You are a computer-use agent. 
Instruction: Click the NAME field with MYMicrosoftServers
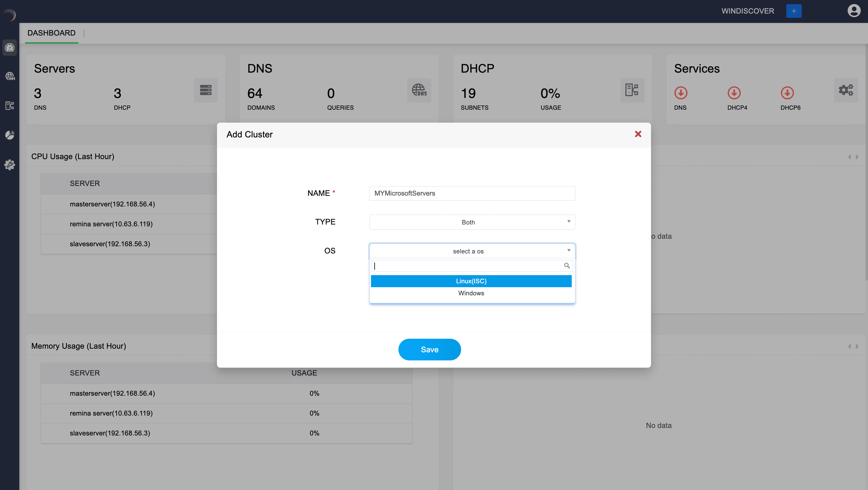pyautogui.click(x=472, y=193)
